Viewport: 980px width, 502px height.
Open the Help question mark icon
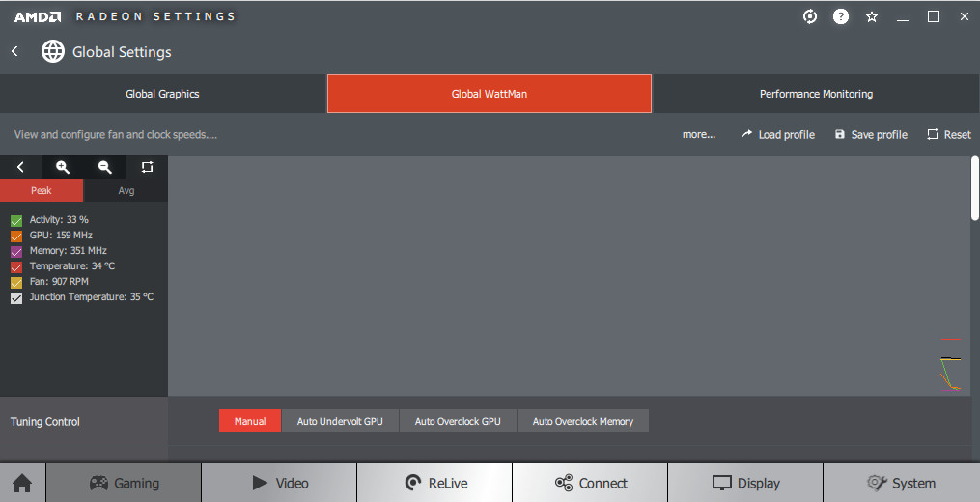point(841,16)
